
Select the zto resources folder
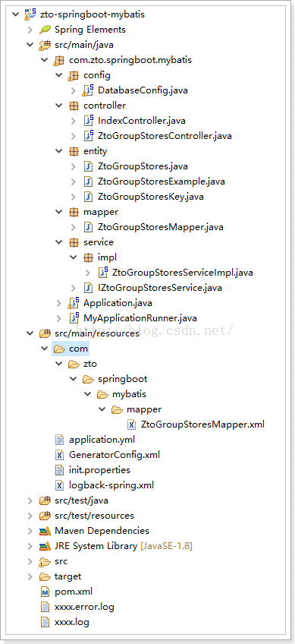pos(89,364)
